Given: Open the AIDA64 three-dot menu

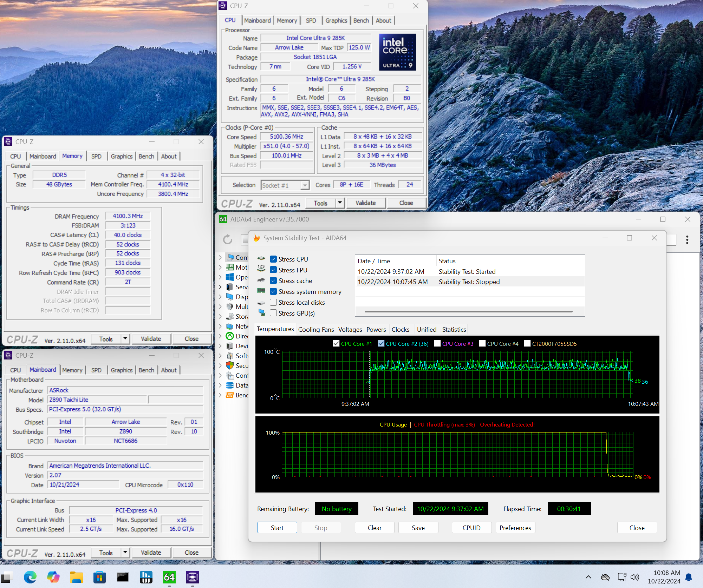Looking at the screenshot, I should point(687,240).
